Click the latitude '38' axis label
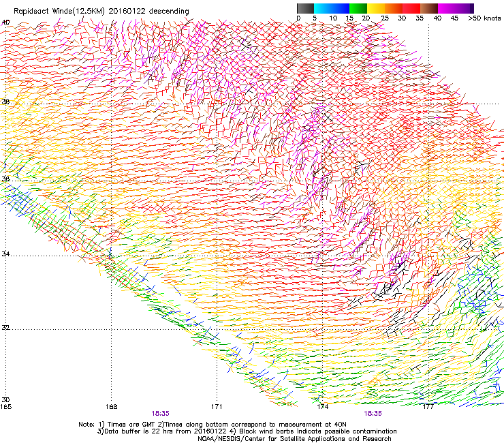Screen dimensions: 504x443 click(x=5, y=102)
